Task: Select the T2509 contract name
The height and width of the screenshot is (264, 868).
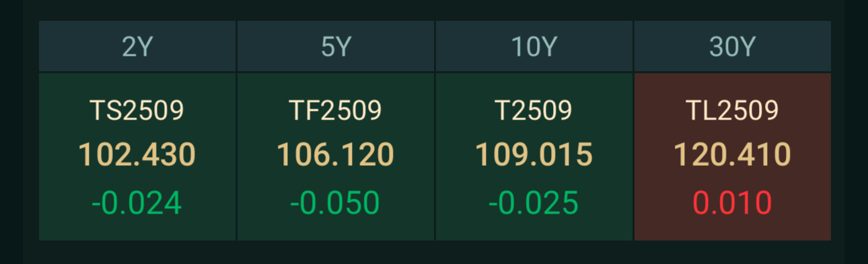Action: [534, 110]
